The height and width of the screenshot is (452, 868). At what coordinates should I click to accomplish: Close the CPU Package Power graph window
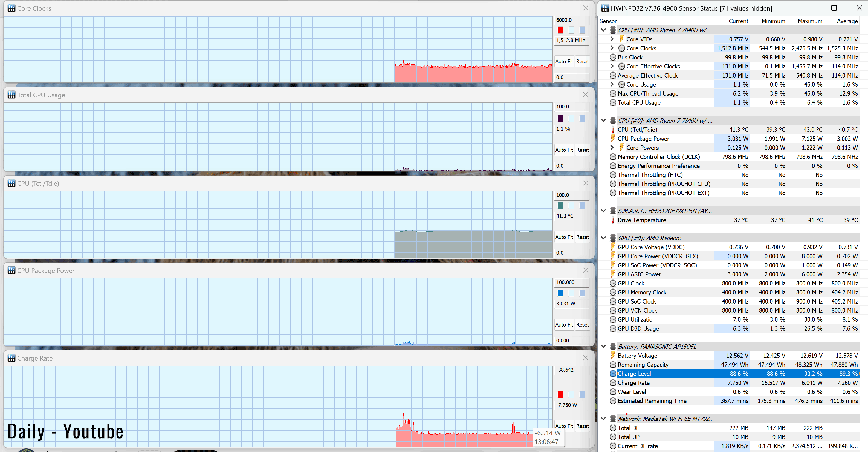click(x=585, y=270)
